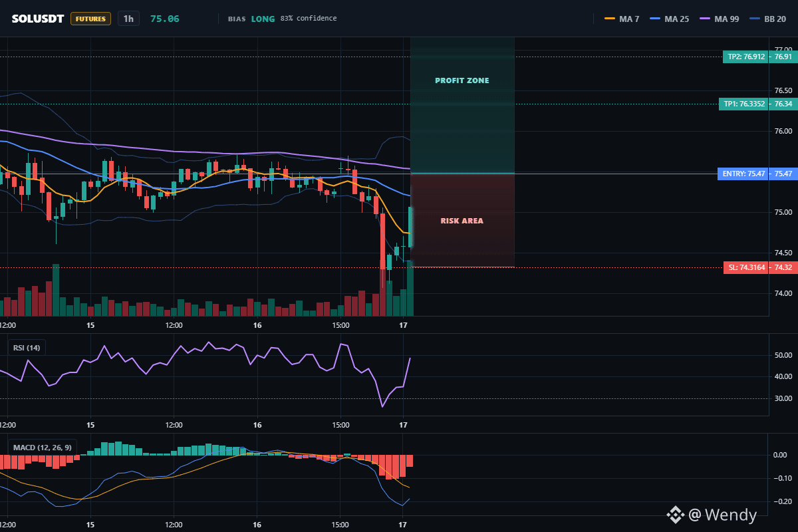This screenshot has width=798, height=532.
Task: Toggle the MA 99 legend entry
Action: pyautogui.click(x=720, y=19)
